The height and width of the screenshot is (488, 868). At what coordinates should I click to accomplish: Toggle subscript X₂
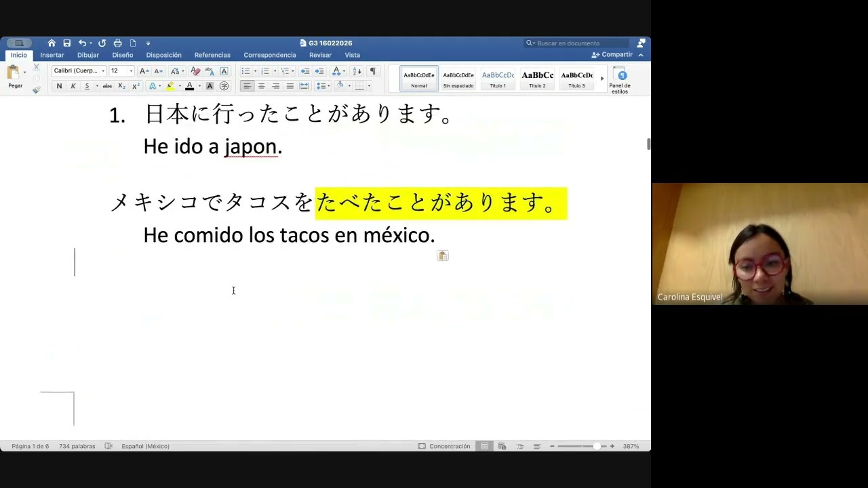tap(121, 86)
